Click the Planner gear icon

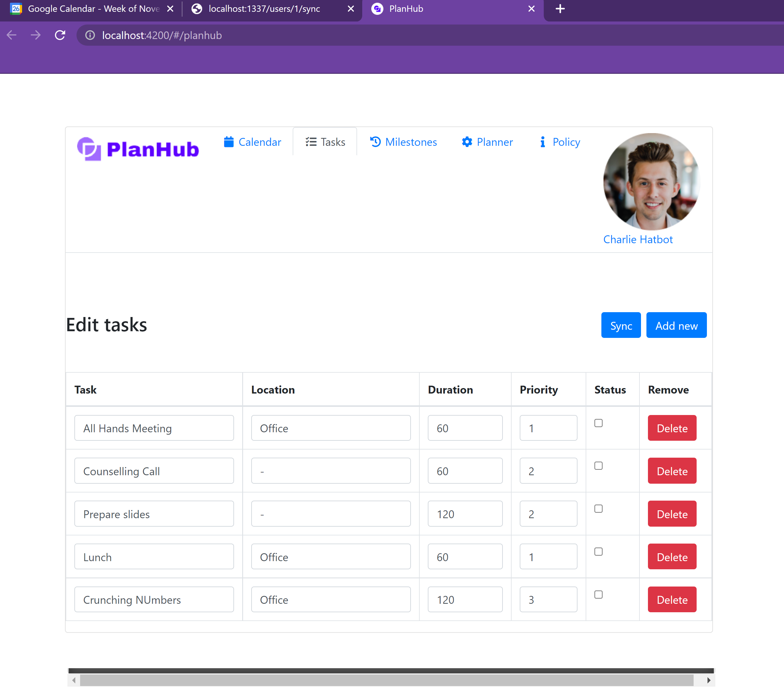click(467, 142)
